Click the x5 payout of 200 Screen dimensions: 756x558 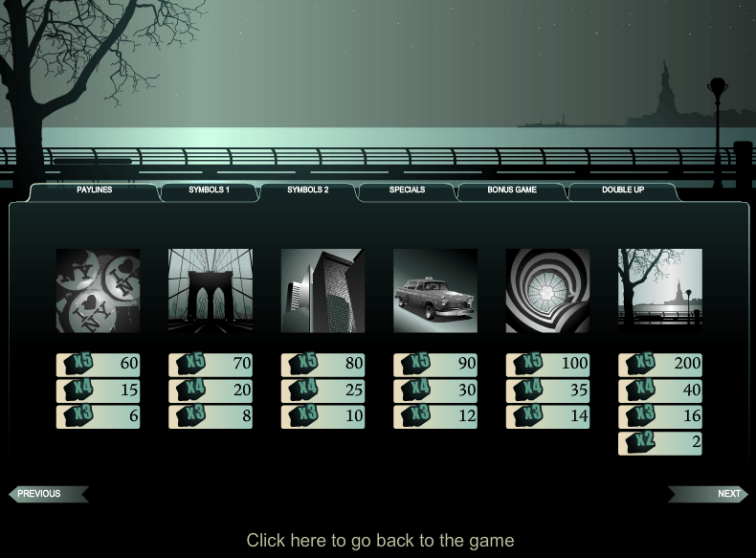pos(660,364)
